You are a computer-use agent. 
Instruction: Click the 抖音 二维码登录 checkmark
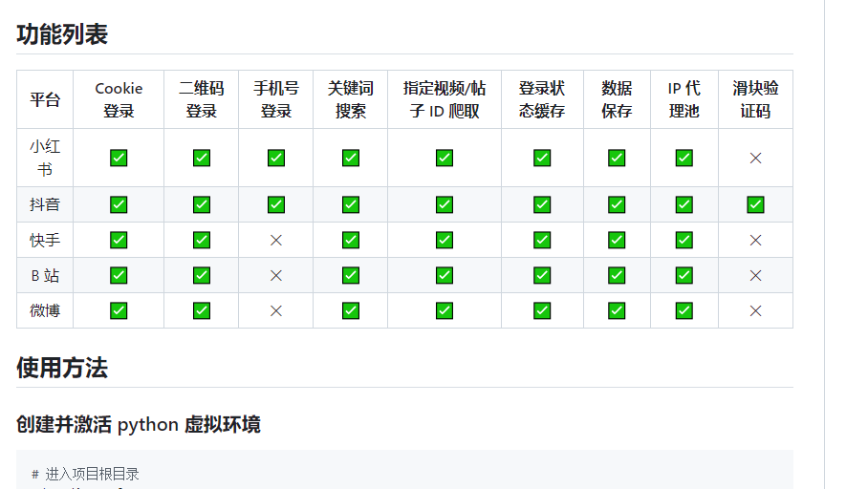click(201, 204)
